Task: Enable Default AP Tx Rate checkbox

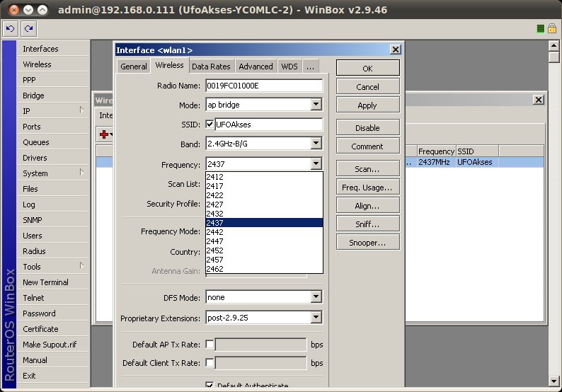Action: 210,345
